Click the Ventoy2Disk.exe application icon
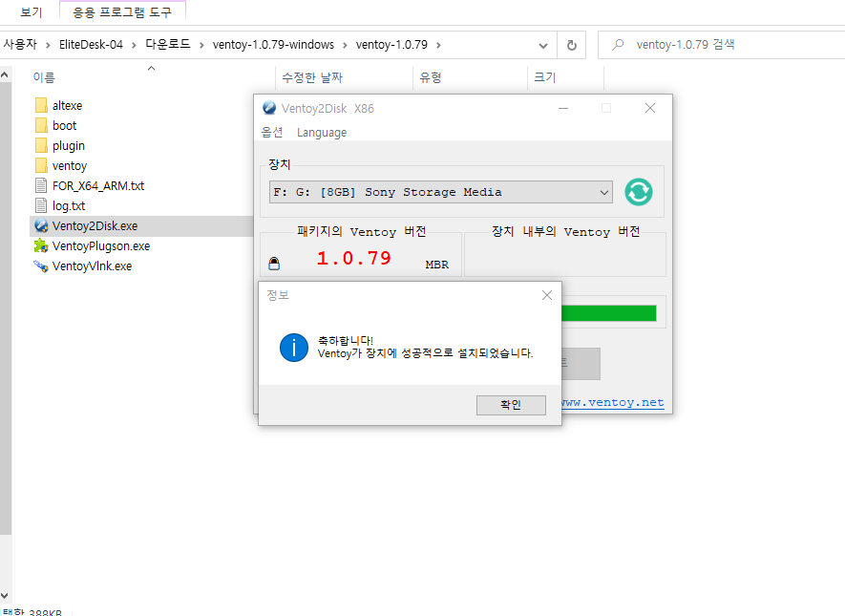The image size is (845, 616). (x=41, y=225)
